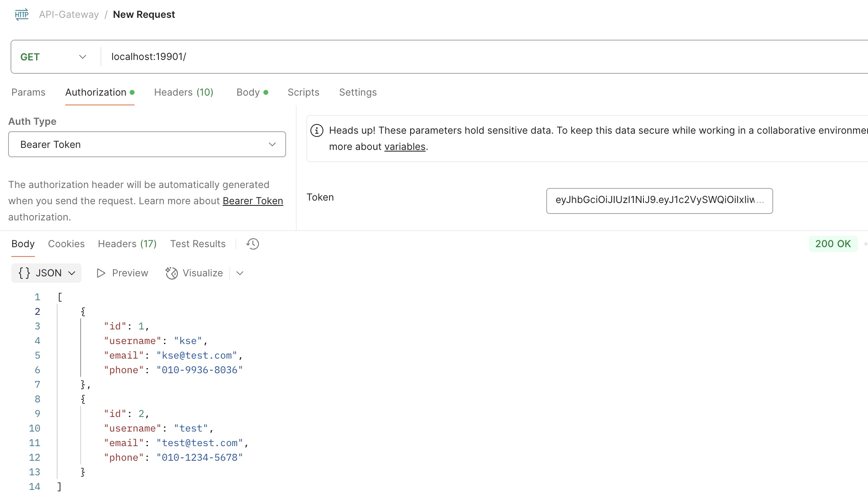Follow the Bearer Token documentation link
Screen dimensions: 868x500
[253, 201]
